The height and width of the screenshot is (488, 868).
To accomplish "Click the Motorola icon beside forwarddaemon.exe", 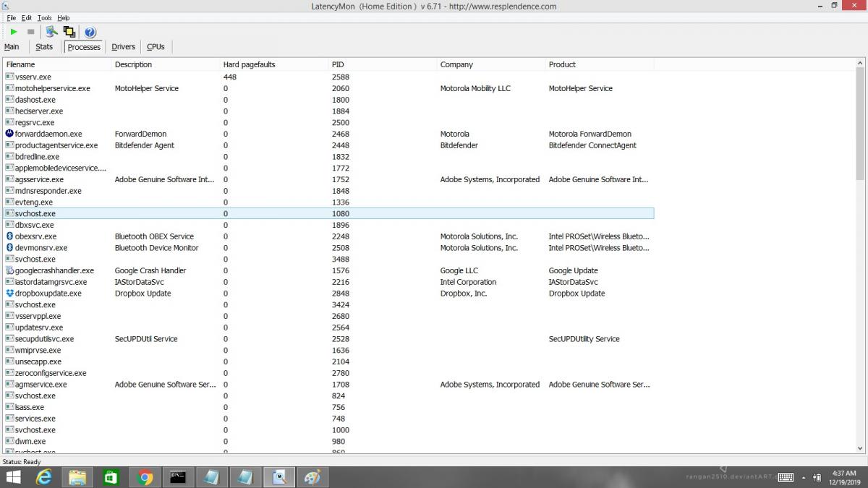I will pos(9,134).
